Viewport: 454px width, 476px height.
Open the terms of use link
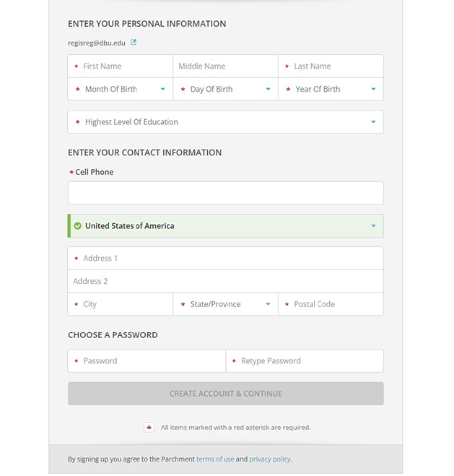pyautogui.click(x=215, y=459)
